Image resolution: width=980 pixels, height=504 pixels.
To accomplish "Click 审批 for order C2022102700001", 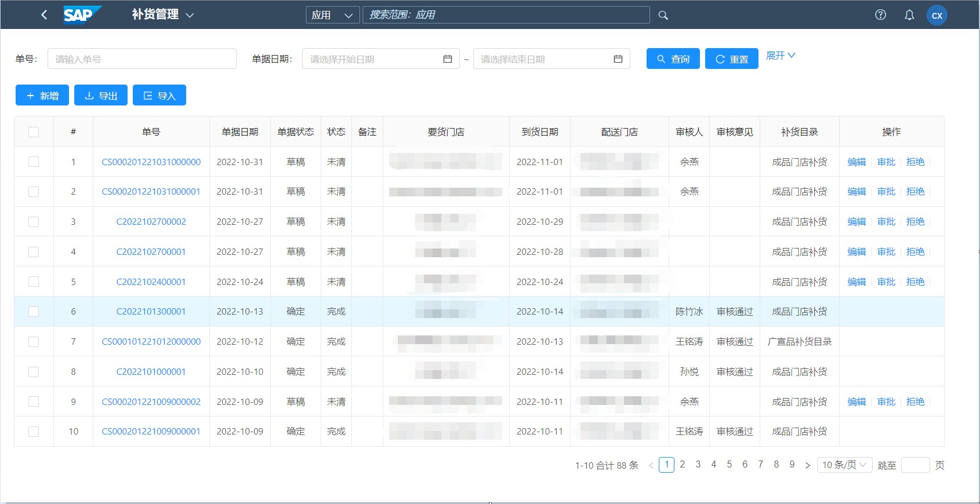I will [886, 252].
